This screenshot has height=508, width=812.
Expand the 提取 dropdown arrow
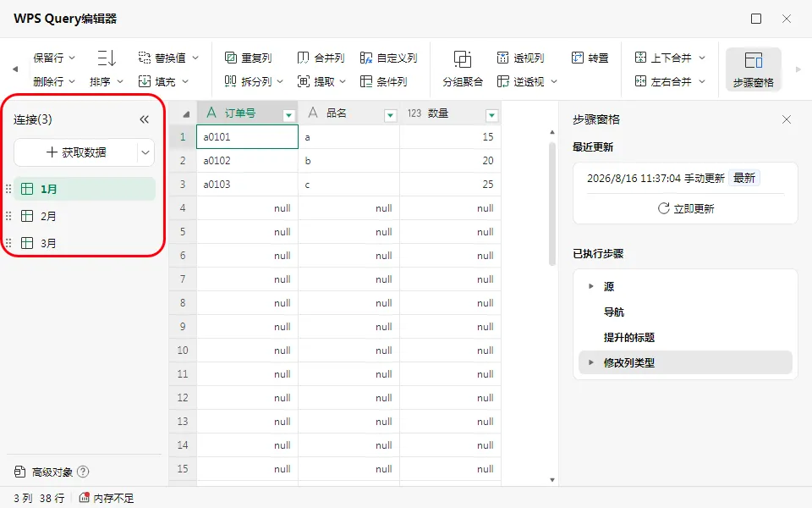[343, 81]
